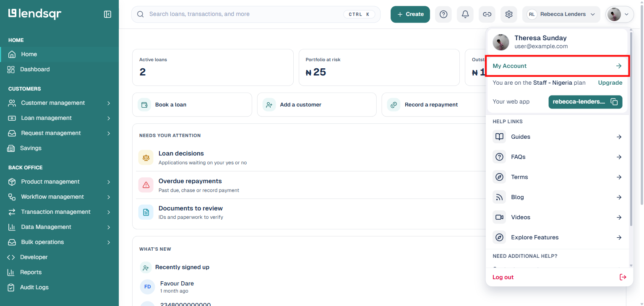This screenshot has height=306, width=644.
Task: Click the Documents to review icon
Action: pyautogui.click(x=146, y=212)
